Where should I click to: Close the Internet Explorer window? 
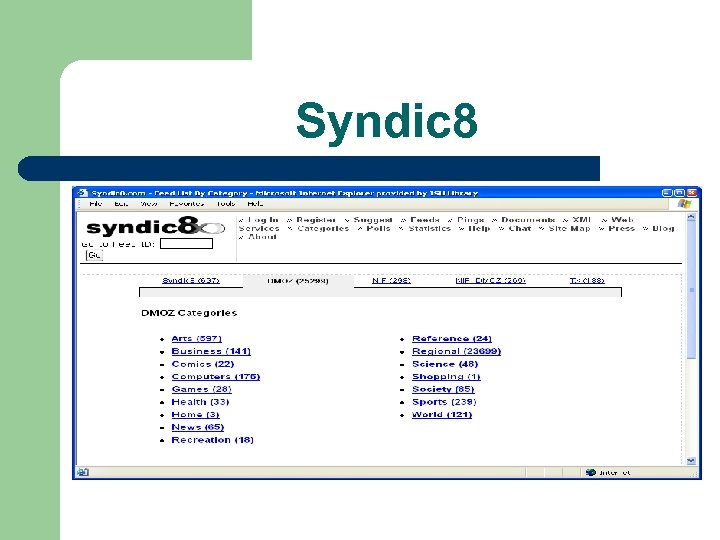692,193
